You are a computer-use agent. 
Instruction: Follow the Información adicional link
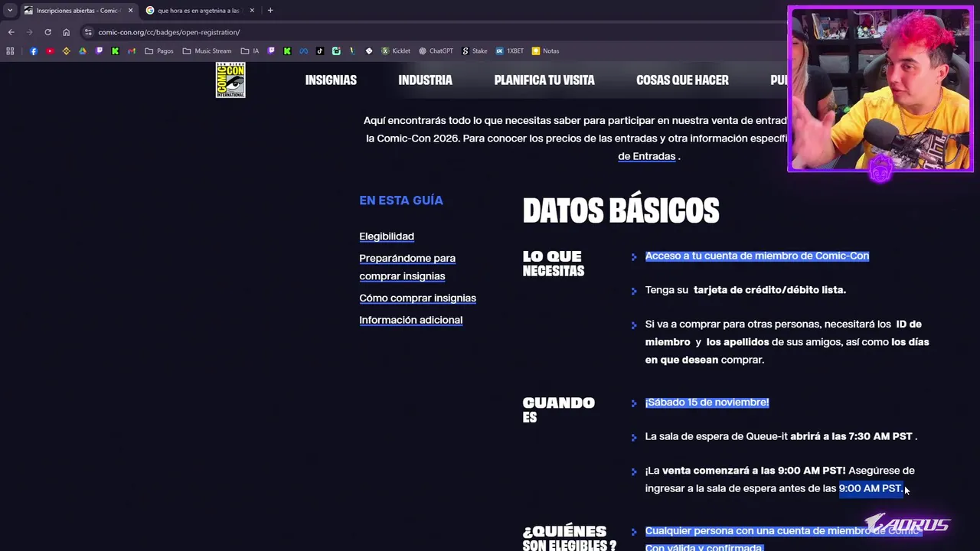tap(410, 320)
